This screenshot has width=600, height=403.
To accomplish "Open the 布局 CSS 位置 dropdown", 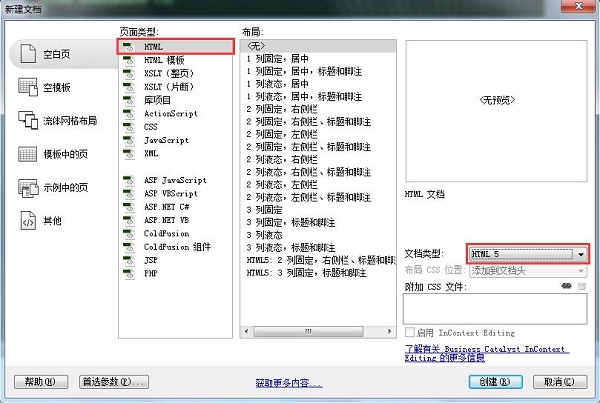I will (581, 270).
